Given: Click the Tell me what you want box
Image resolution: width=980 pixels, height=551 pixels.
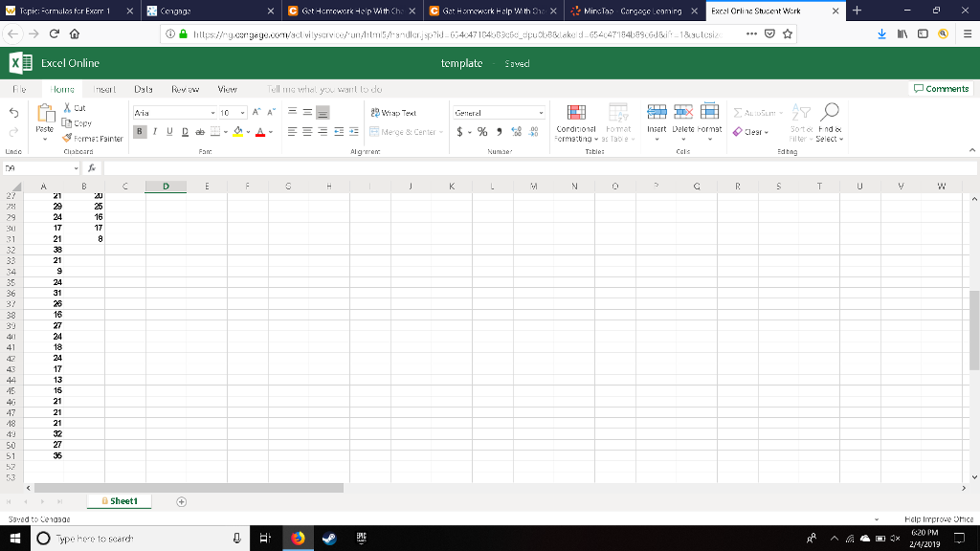Looking at the screenshot, I should pyautogui.click(x=324, y=89).
